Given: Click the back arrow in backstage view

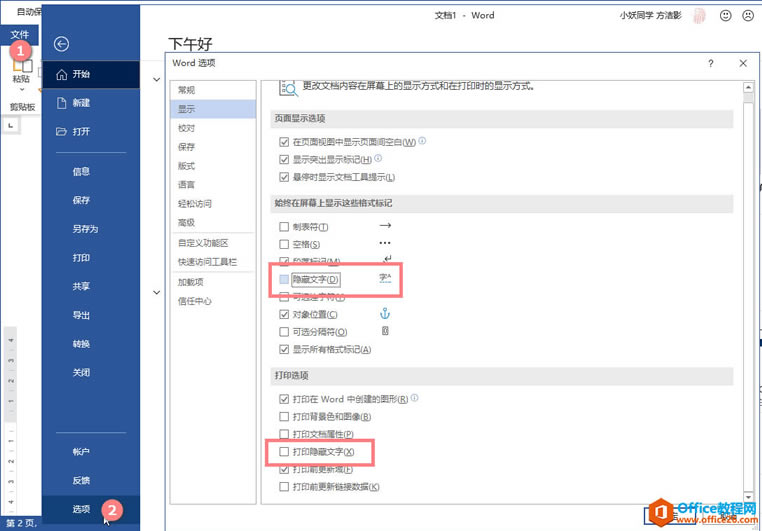Looking at the screenshot, I should tap(61, 44).
